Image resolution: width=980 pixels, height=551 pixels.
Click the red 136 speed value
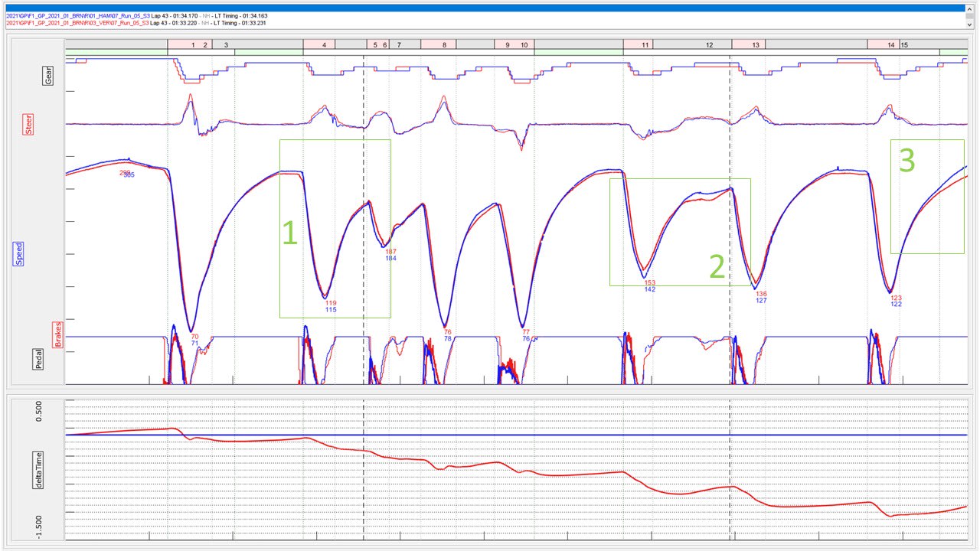coord(761,294)
